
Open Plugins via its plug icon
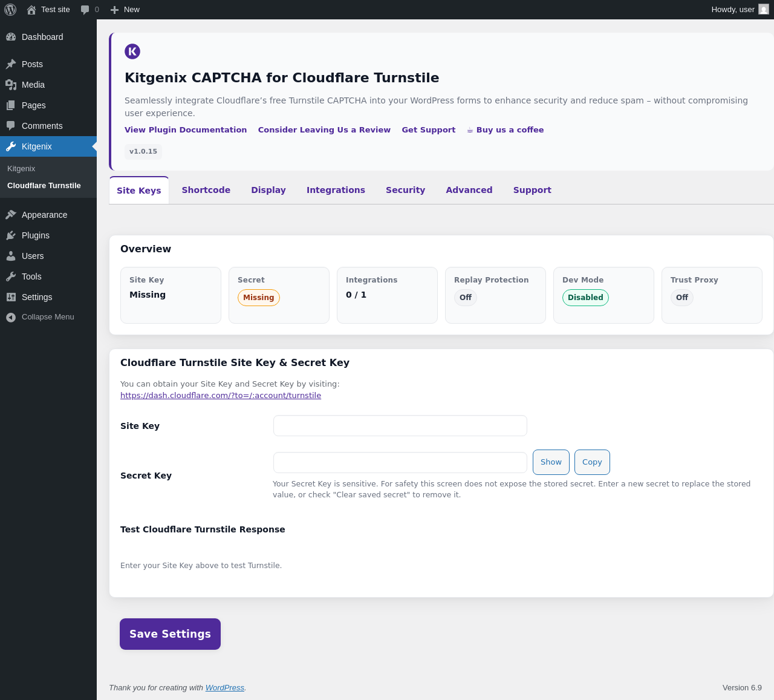click(x=11, y=235)
